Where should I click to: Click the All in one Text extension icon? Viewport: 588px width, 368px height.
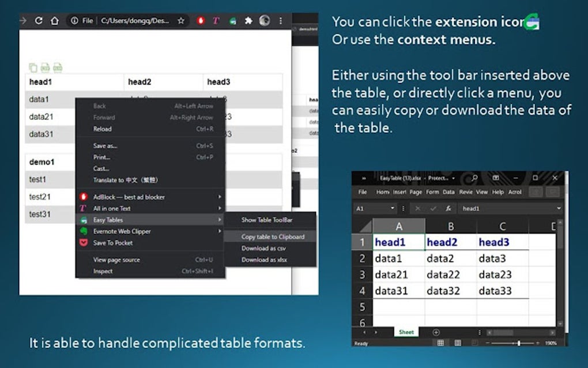click(216, 20)
